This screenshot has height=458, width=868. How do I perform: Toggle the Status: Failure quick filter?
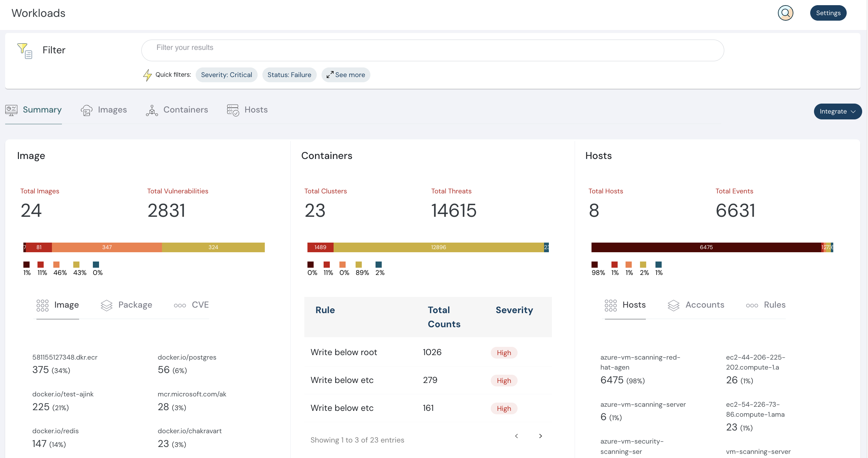(x=289, y=75)
